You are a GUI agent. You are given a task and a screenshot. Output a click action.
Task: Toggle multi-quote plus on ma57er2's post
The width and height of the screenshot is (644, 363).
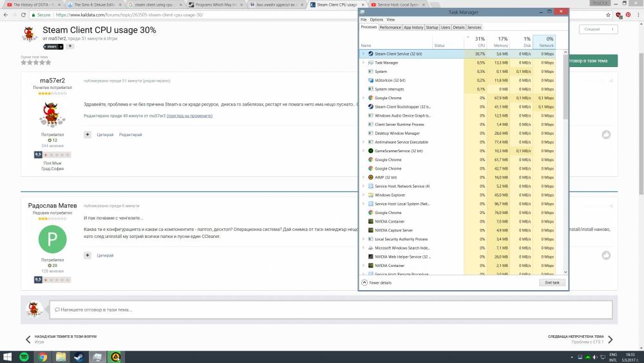(x=88, y=134)
